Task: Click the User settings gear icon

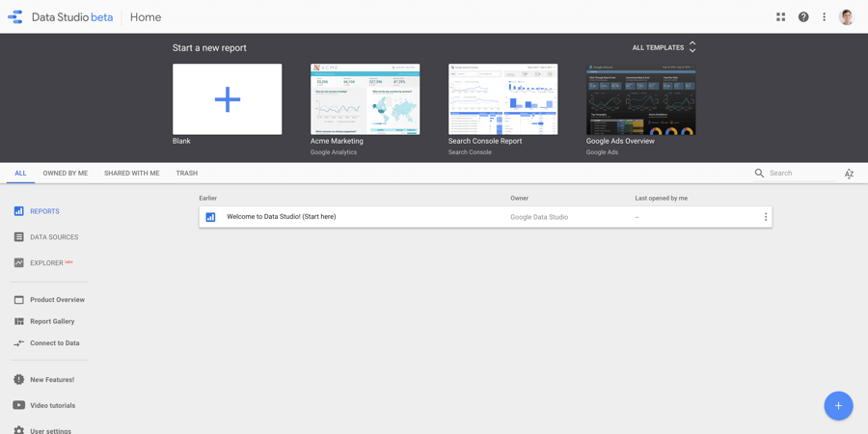Action: point(19,430)
